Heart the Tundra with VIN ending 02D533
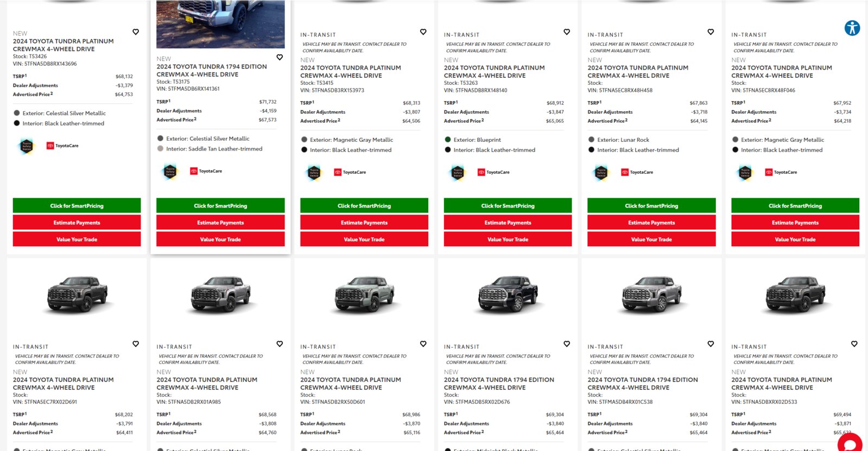 854,344
